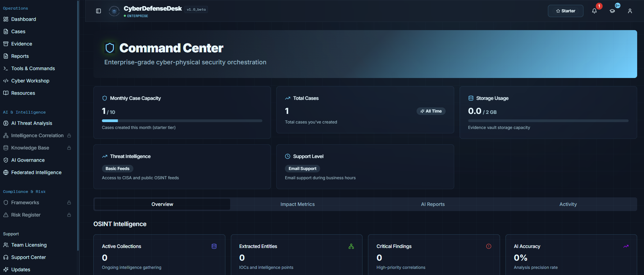Viewport: 644px width, 275px height.
Task: Click the Storage Usage database icon
Action: (471, 98)
